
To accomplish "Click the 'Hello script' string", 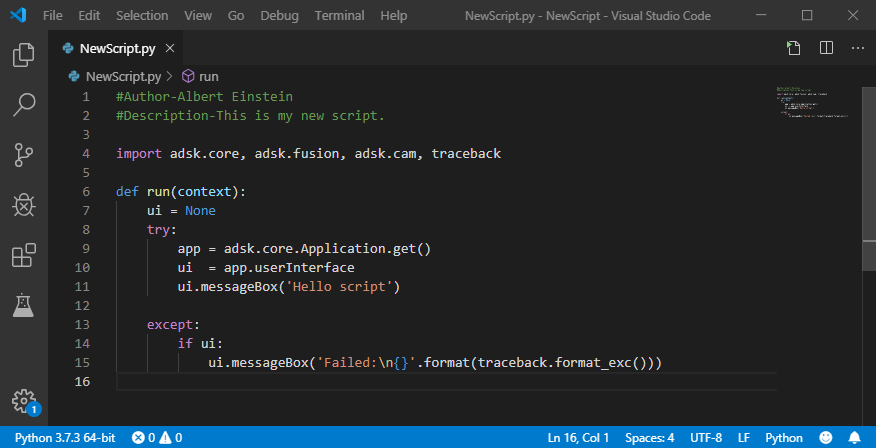I will [340, 287].
